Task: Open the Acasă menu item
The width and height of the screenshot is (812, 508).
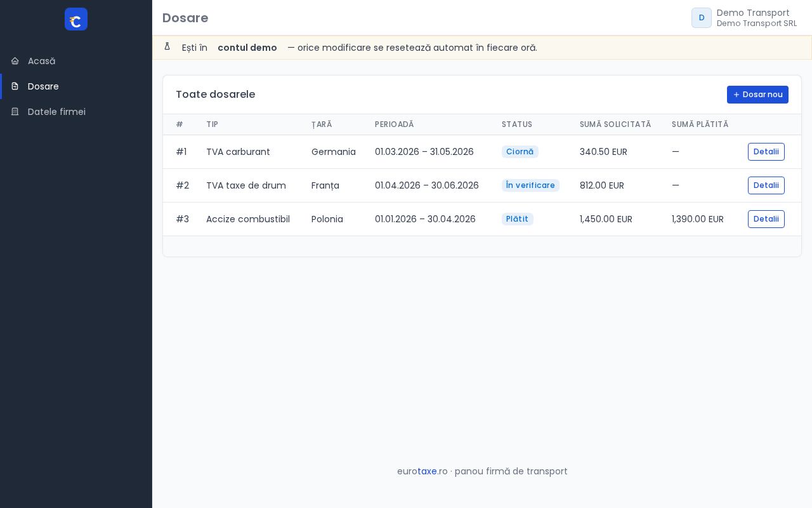Action: coord(76,61)
